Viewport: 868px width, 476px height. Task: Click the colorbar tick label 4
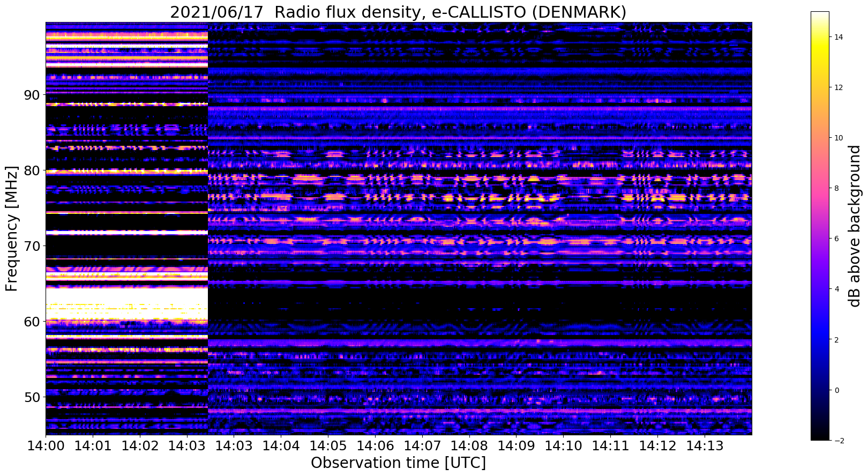click(836, 289)
